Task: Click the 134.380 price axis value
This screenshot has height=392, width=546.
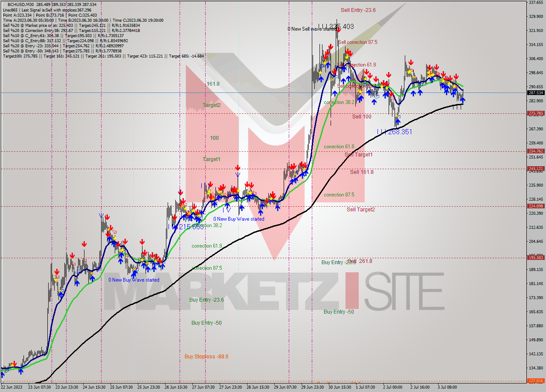Action: pyautogui.click(x=536, y=368)
